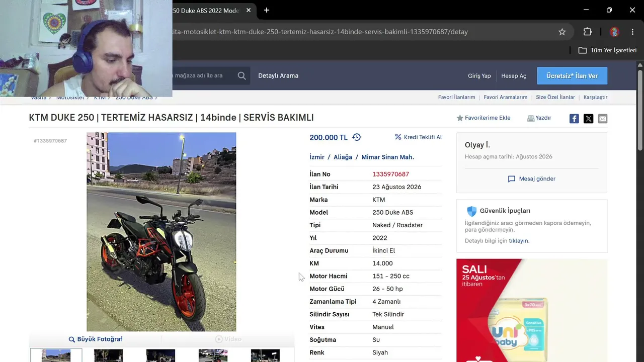Click the Ücretsiz İlan Ver button

(572, 76)
